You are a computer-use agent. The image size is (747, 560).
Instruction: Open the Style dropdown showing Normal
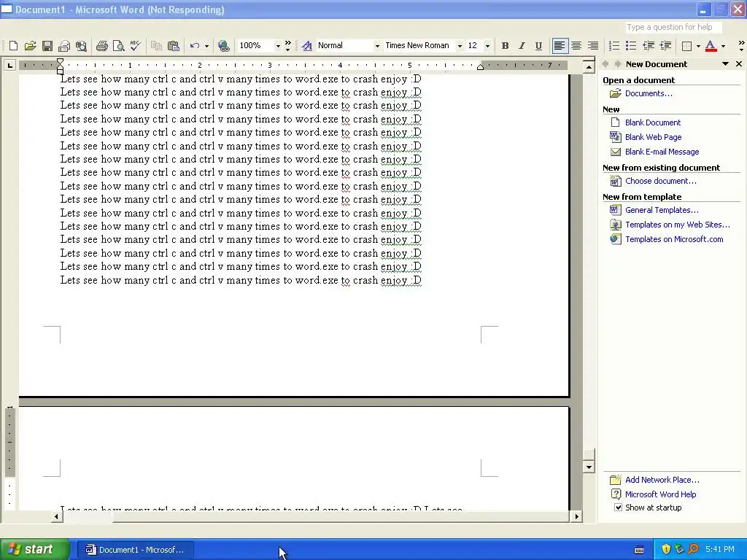tap(377, 46)
